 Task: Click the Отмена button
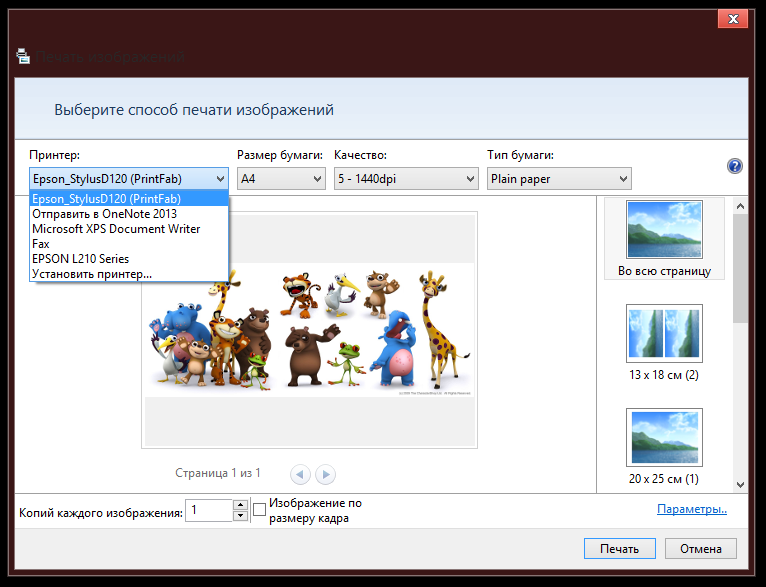click(x=701, y=549)
